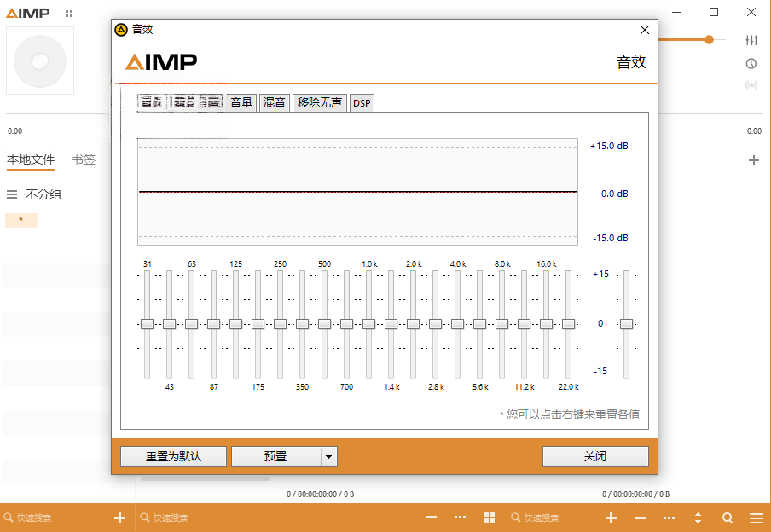Switch to the 音量 tab

pos(241,103)
